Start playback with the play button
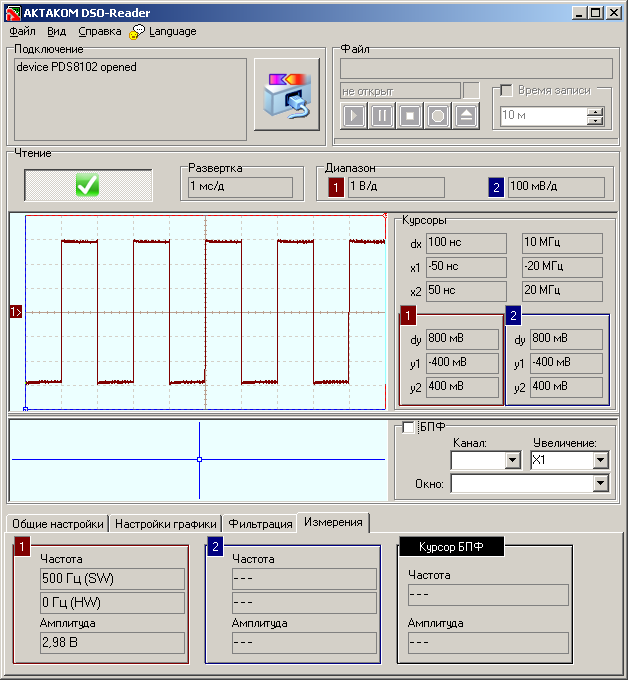Viewport: 628px width, 680px height. pos(354,116)
